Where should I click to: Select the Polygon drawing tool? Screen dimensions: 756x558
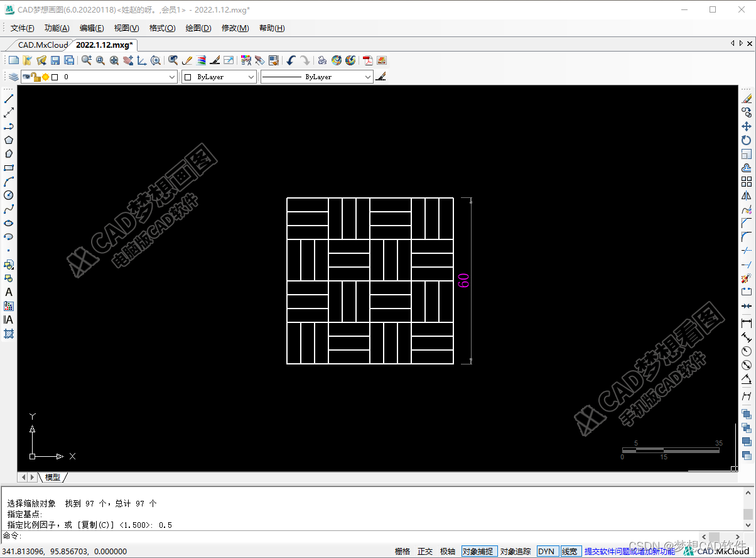click(9, 140)
